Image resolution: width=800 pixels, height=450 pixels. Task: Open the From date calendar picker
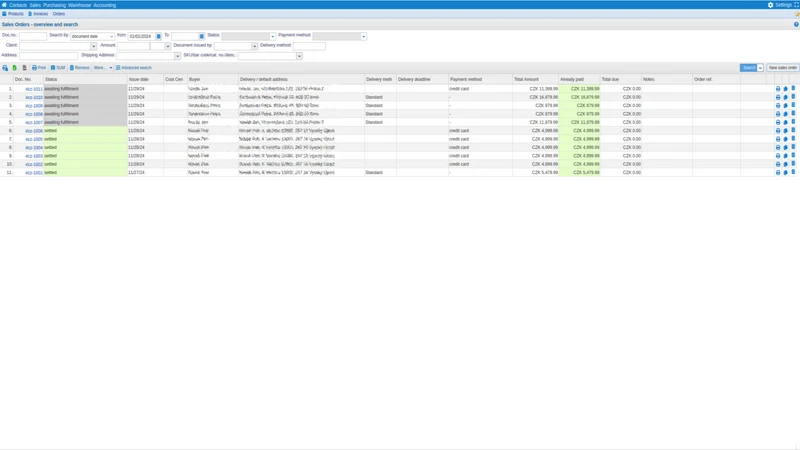pos(159,36)
